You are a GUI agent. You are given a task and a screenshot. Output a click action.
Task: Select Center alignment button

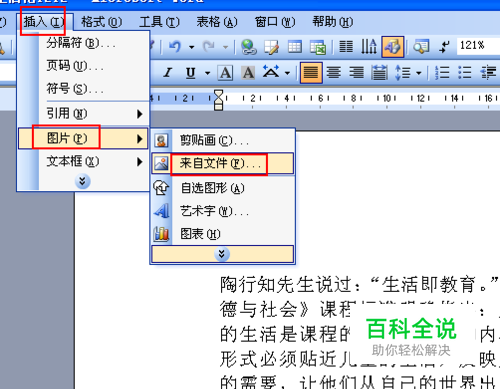(334, 72)
